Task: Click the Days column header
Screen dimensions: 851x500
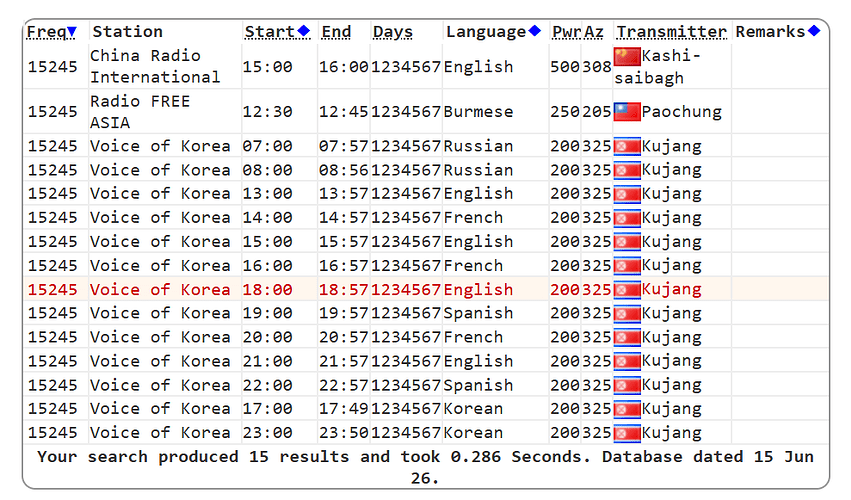Action: pyautogui.click(x=392, y=32)
